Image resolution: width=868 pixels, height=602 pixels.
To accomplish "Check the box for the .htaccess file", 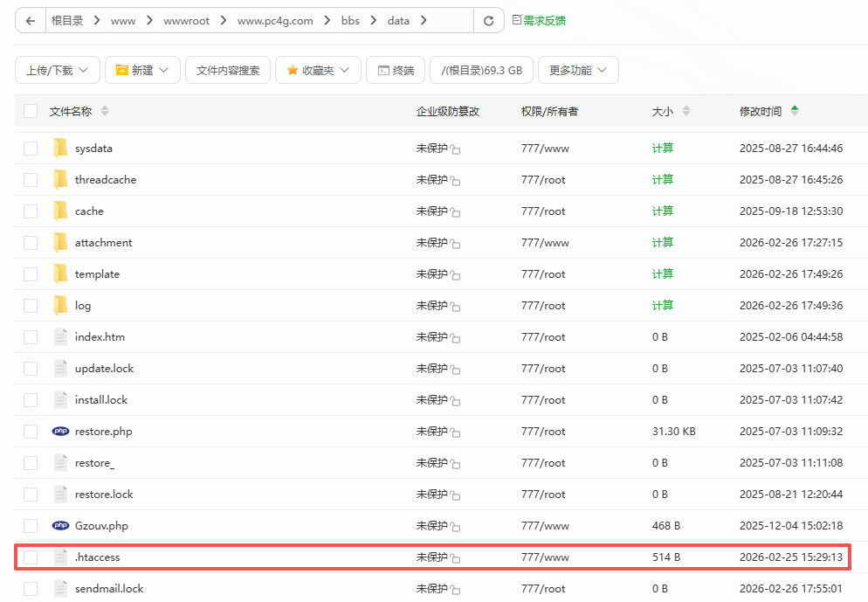I will tap(31, 557).
